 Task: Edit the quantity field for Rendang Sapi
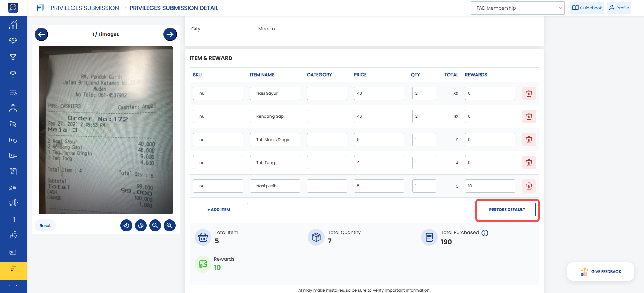pyautogui.click(x=424, y=116)
